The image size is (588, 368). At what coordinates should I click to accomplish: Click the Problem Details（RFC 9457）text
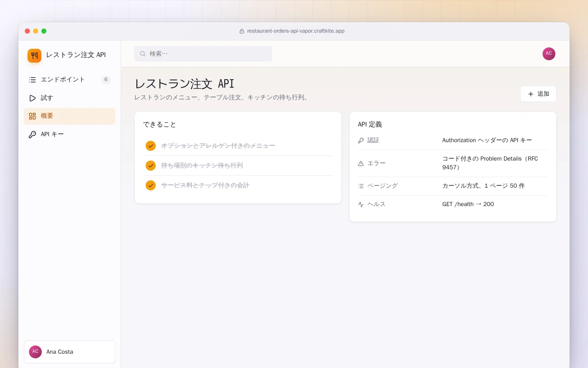[x=490, y=163]
